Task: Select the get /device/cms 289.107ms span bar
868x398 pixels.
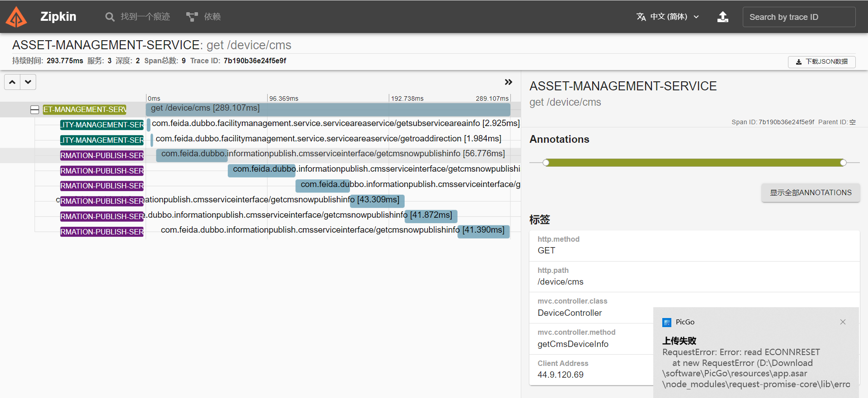Action: [328, 109]
